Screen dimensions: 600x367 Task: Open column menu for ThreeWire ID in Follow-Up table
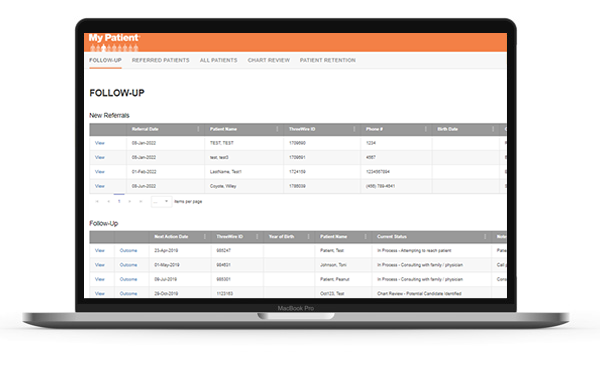coord(257,237)
